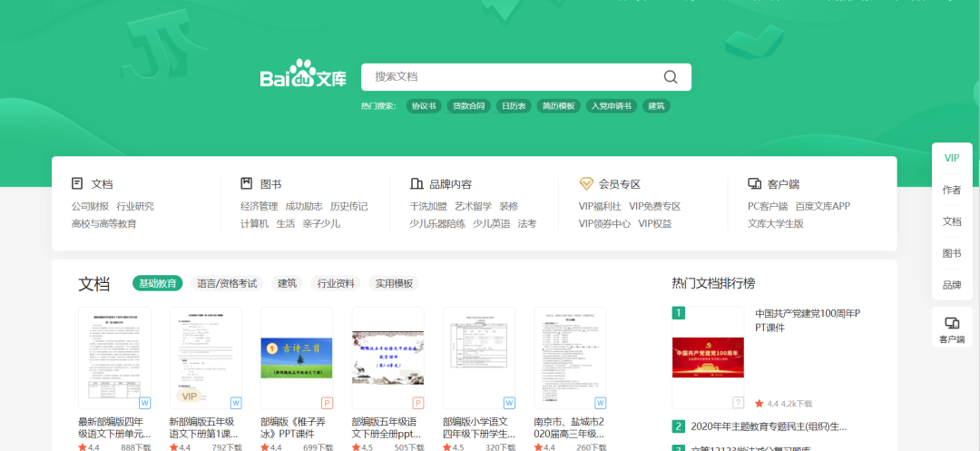Click the VIP label on 新部编版五年级 thumbnail
The image size is (980, 451).
click(189, 397)
